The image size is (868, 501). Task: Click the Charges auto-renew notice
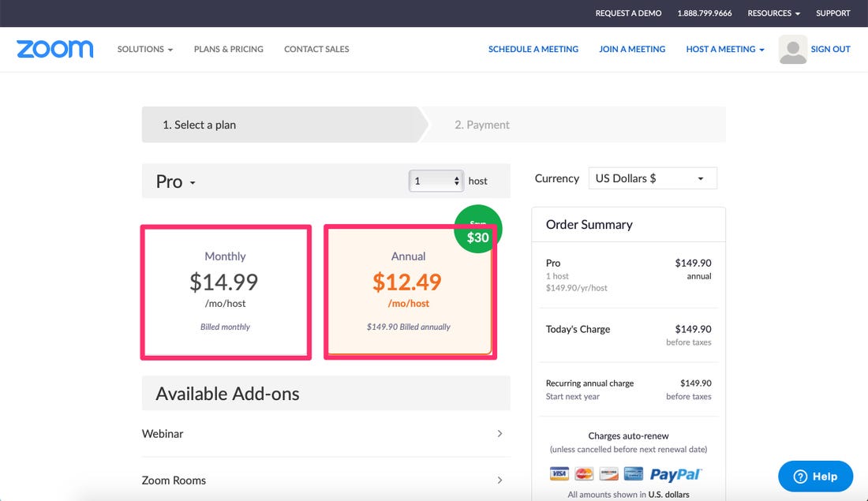pyautogui.click(x=628, y=436)
